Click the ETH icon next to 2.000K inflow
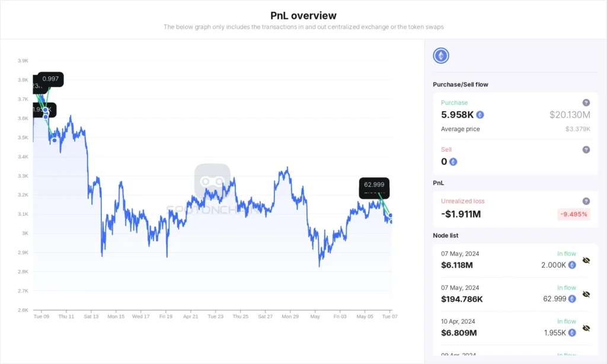The width and height of the screenshot is (607, 364). [571, 265]
